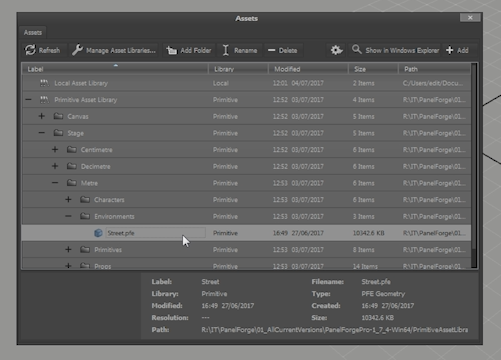Click the '3 Items' size cell
501x360 pixels.
coord(363,217)
